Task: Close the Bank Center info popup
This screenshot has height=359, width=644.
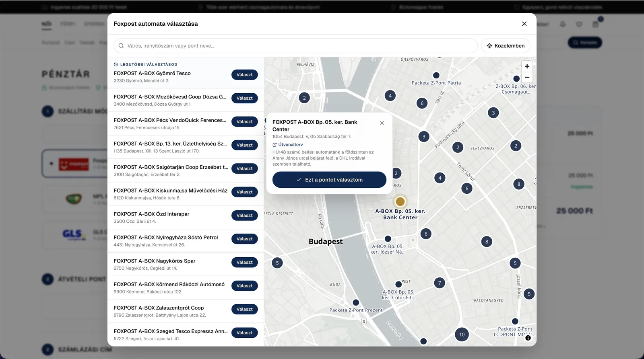Action: [382, 123]
